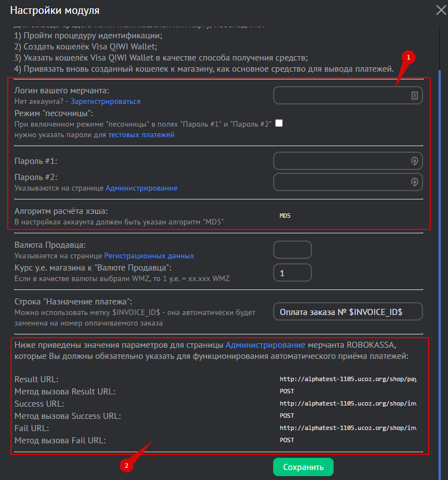Select the Валюта Продавца input box
This screenshot has height=480, width=448.
click(293, 250)
